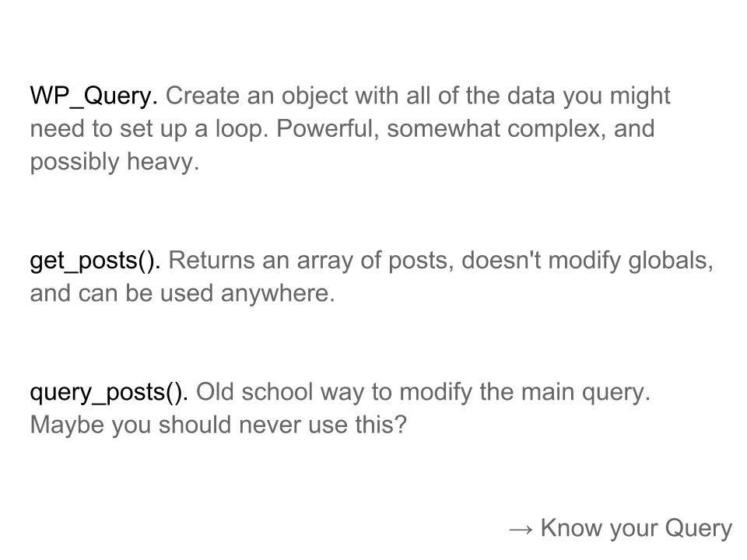Viewport: 747px width, 560px height.
Task: Select the query_posts(). heading term
Action: click(x=109, y=392)
